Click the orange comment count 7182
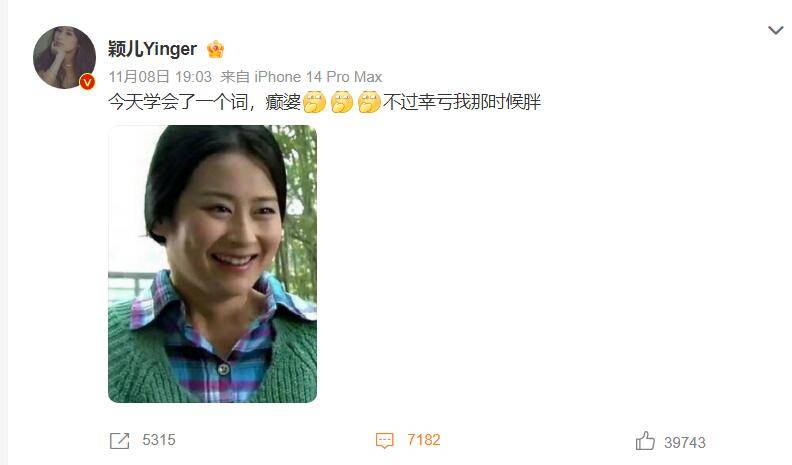 coord(424,440)
